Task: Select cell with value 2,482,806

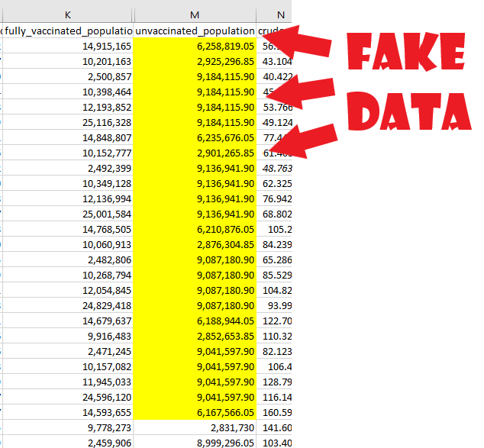Action: coord(68,259)
